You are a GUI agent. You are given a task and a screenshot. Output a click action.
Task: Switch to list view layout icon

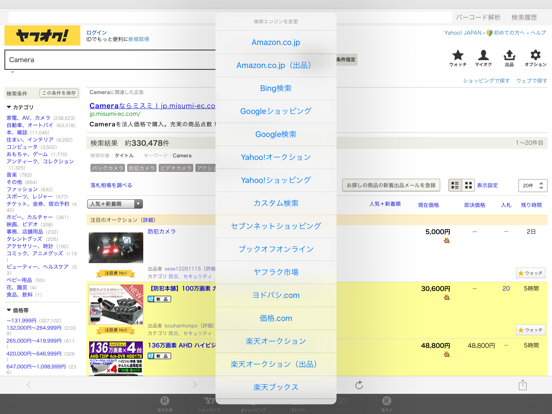coord(455,185)
